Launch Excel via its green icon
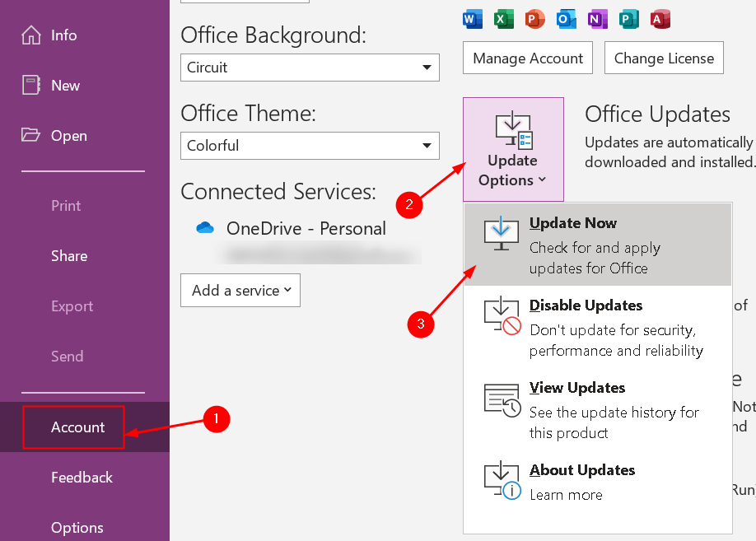This screenshot has width=756, height=541. click(503, 18)
